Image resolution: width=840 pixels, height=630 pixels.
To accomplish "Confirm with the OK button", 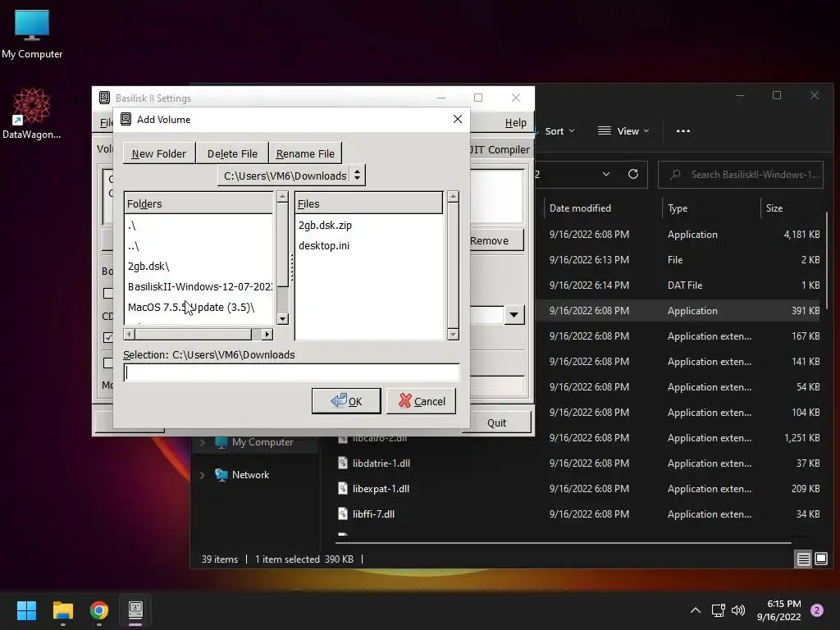I will coord(346,400).
